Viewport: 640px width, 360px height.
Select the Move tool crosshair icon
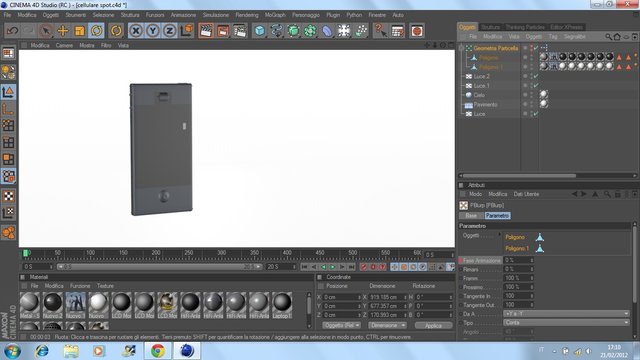[63, 31]
